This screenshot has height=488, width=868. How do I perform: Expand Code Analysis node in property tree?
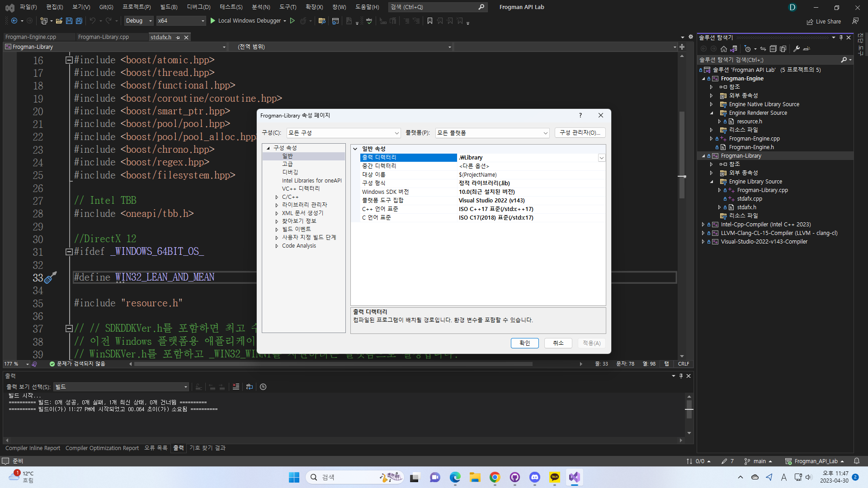[277, 246]
